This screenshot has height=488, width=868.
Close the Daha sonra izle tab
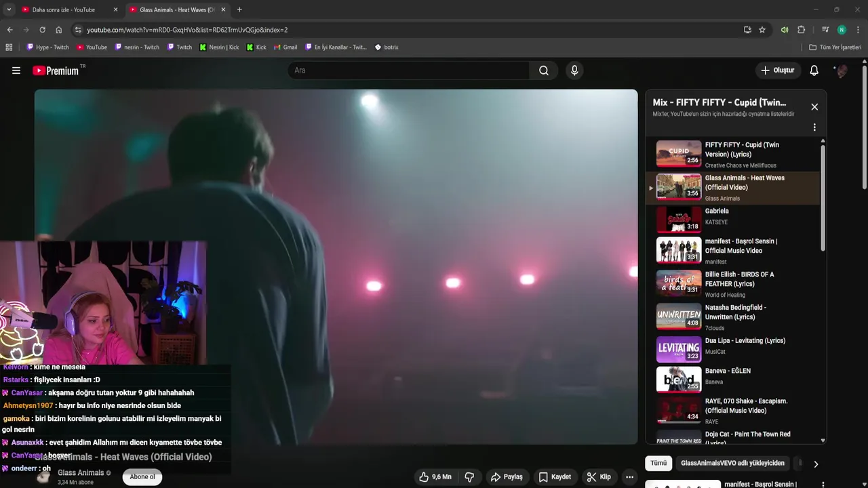pyautogui.click(x=115, y=9)
